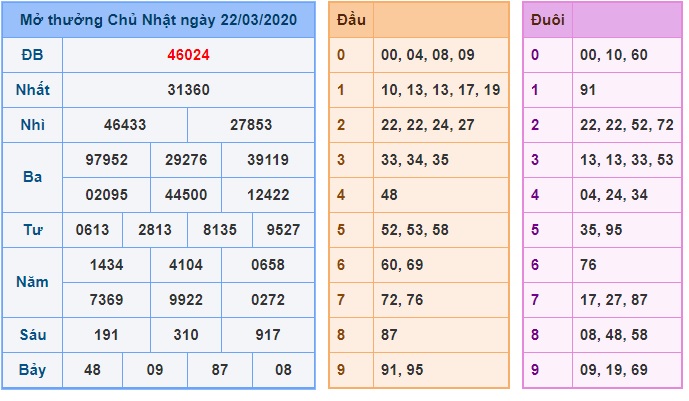
Task: Select fifth prize number 4104
Action: click(186, 265)
